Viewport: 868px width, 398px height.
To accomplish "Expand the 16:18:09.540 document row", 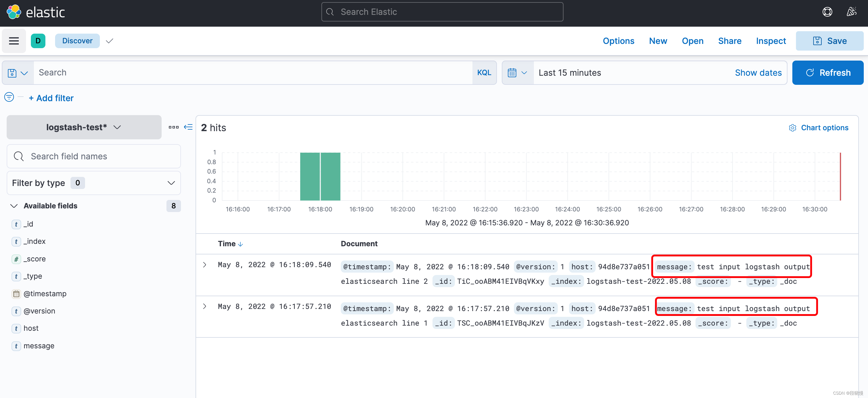I will point(205,265).
